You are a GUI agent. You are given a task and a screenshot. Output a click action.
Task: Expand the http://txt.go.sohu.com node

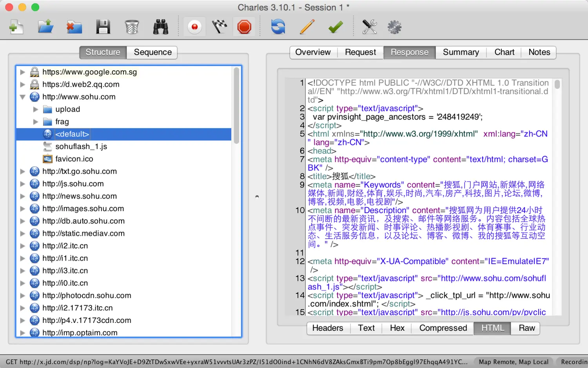tap(23, 171)
